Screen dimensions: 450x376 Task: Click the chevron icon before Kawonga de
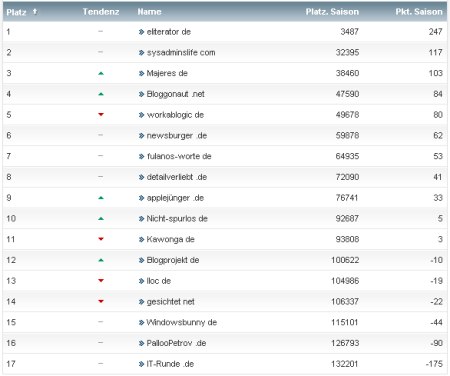[141, 239]
